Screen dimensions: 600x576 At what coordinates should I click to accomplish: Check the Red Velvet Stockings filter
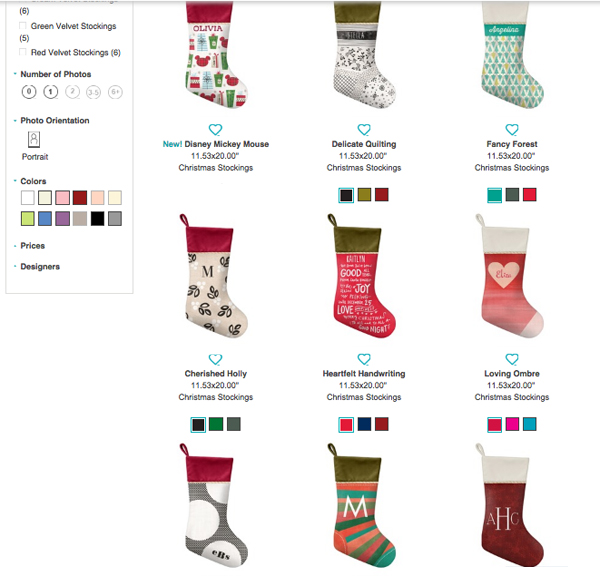[x=23, y=52]
